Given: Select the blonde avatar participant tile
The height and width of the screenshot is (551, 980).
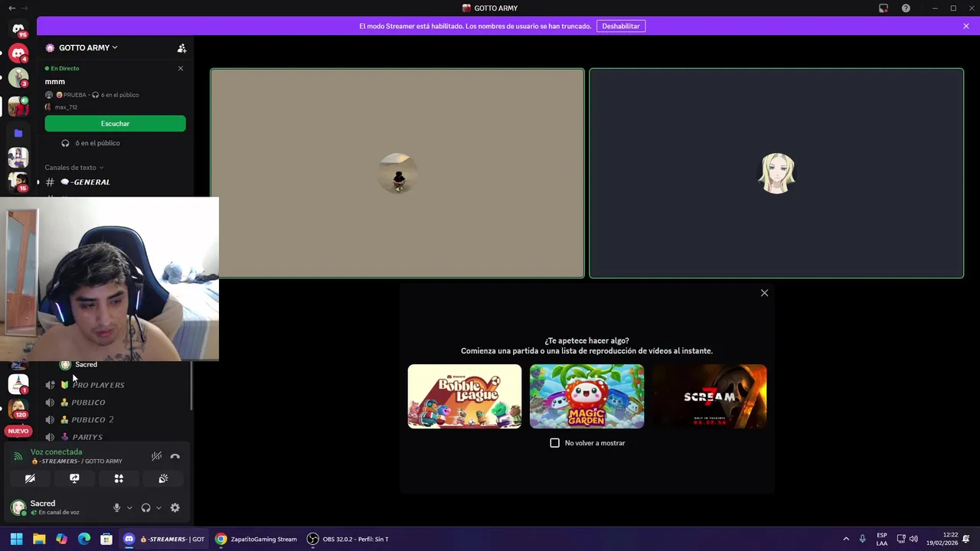Looking at the screenshot, I should click(x=776, y=173).
